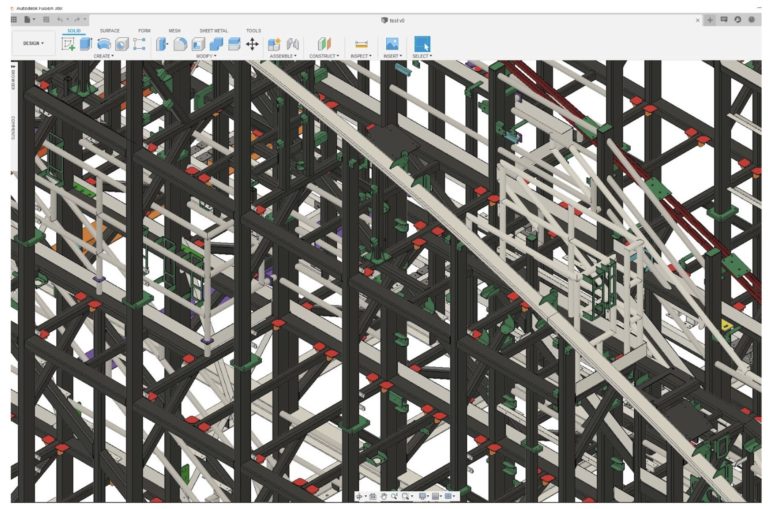The width and height of the screenshot is (768, 509).
Task: Close the test v0 document tab
Action: coord(697,19)
